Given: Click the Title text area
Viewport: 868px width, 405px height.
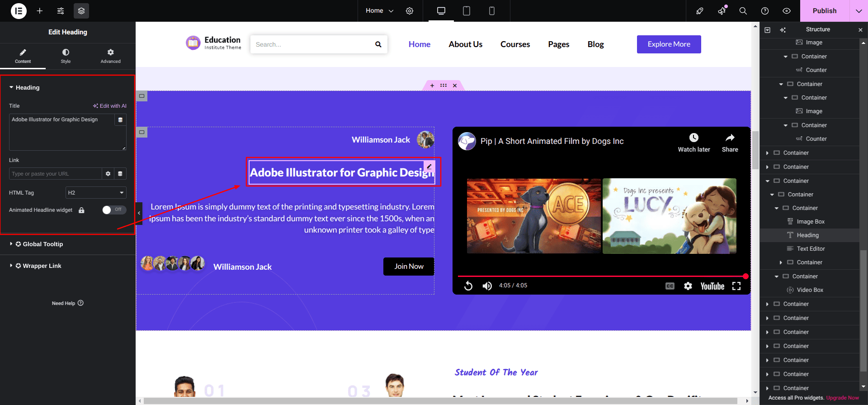Looking at the screenshot, I should pos(67,132).
